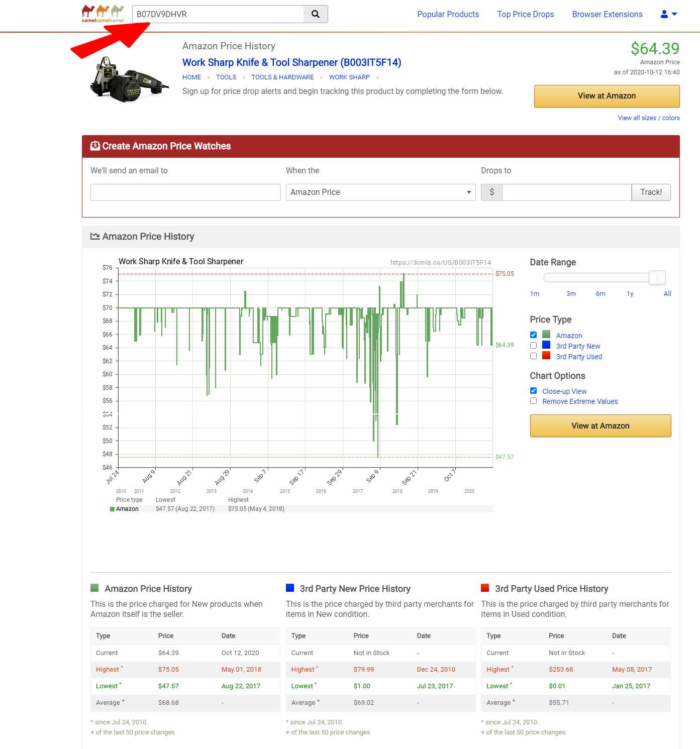
Task: Select the 3m date range
Action: tap(571, 294)
